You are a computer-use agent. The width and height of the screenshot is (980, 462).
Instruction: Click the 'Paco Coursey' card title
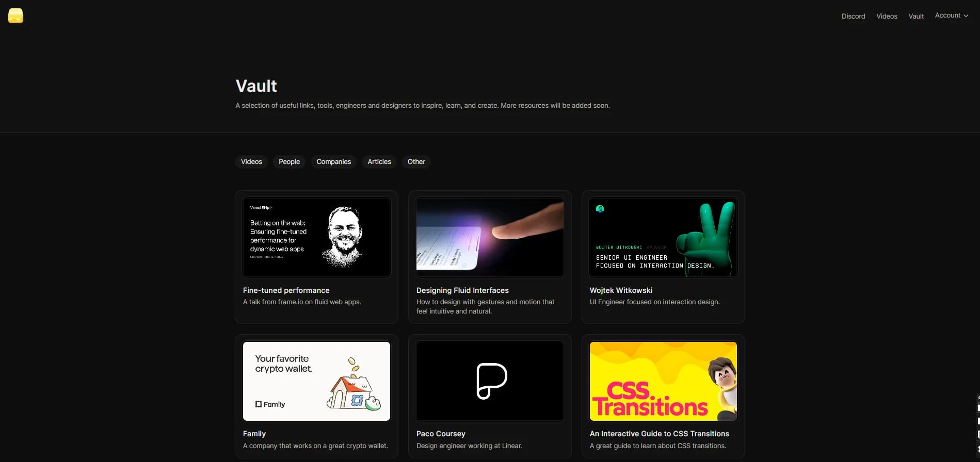coord(441,434)
